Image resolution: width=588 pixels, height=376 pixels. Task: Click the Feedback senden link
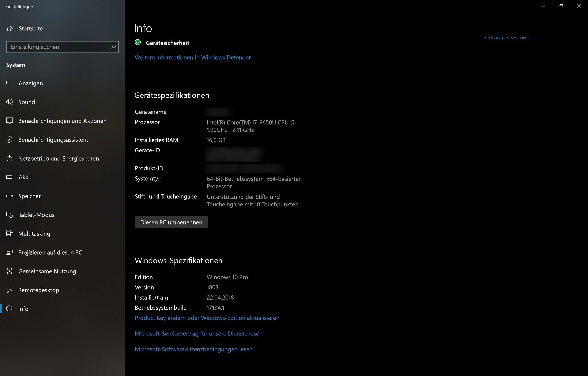[507, 38]
